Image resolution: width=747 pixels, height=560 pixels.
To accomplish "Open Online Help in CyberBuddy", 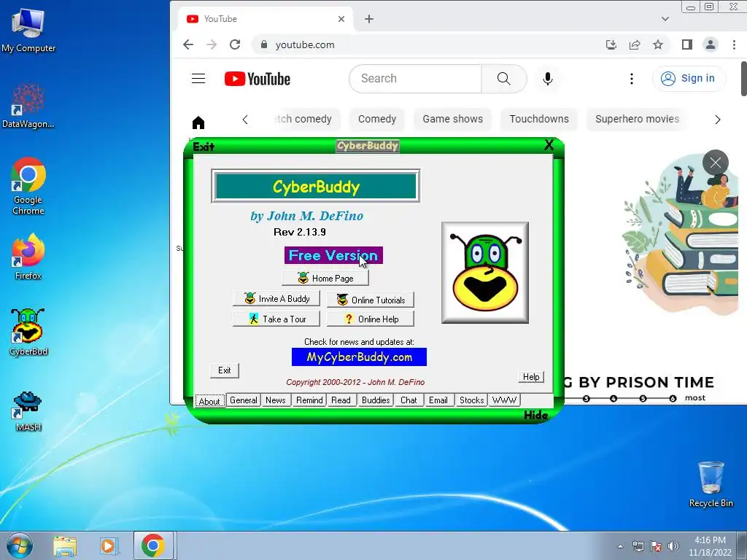I will (371, 319).
